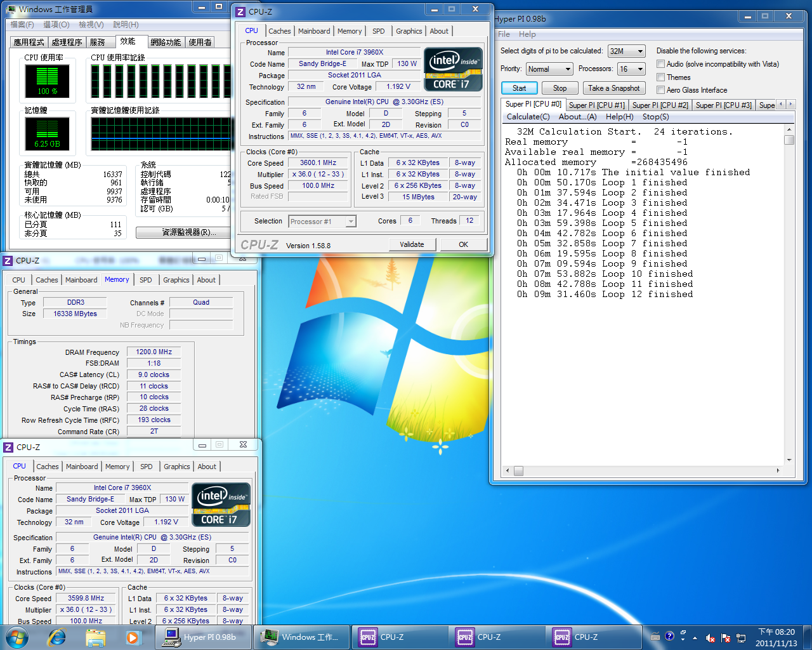The image size is (812, 650).
Task: Switch to Windows Task Manager taskbar button
Action: [301, 637]
